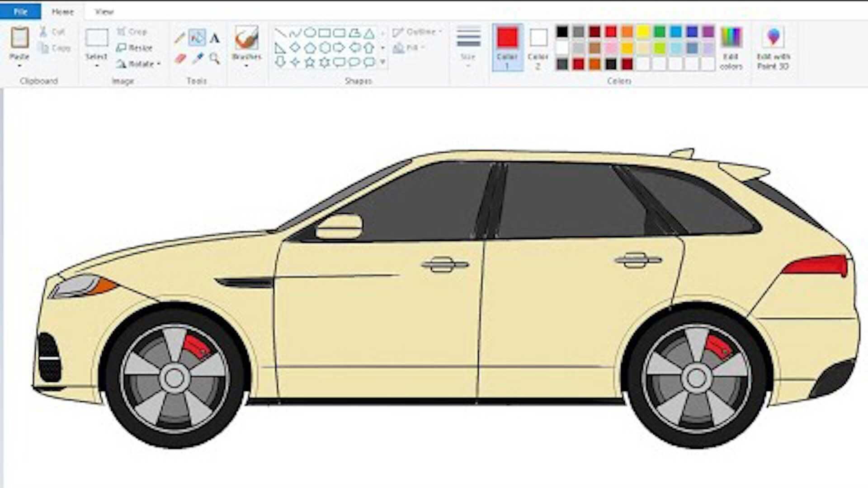Viewport: 868px width, 488px height.
Task: Open the File menu
Action: tap(19, 11)
